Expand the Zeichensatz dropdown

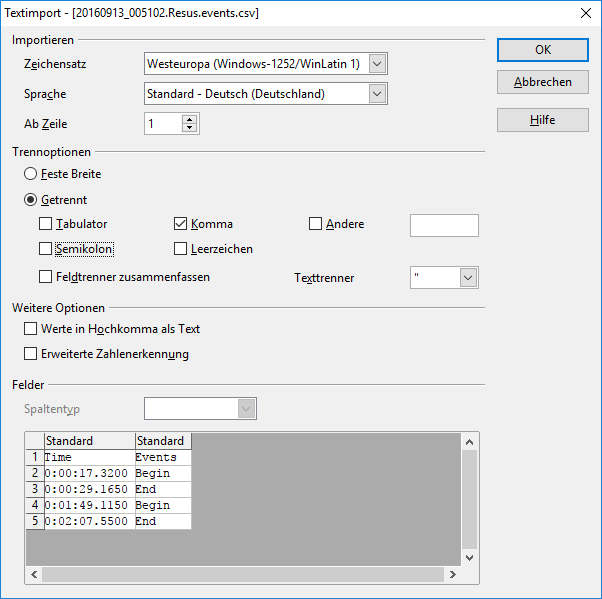[x=377, y=64]
